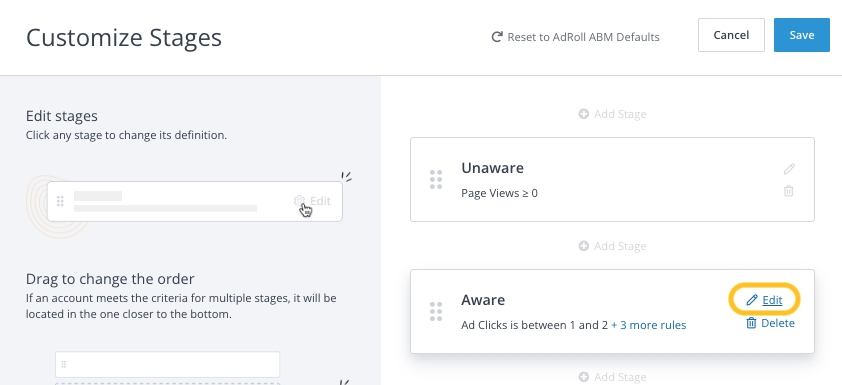Select the Unaware stage card title
The width and height of the screenshot is (842, 385).
click(492, 168)
